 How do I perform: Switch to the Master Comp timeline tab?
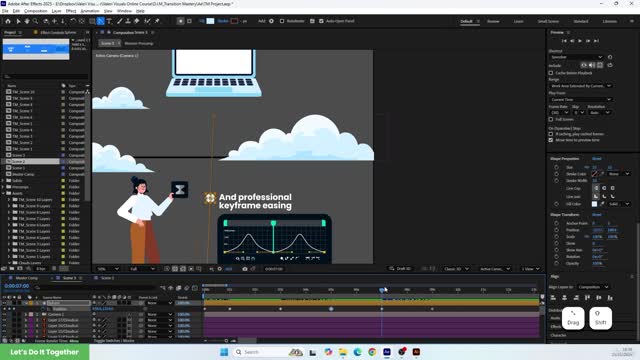pyautogui.click(x=27, y=278)
